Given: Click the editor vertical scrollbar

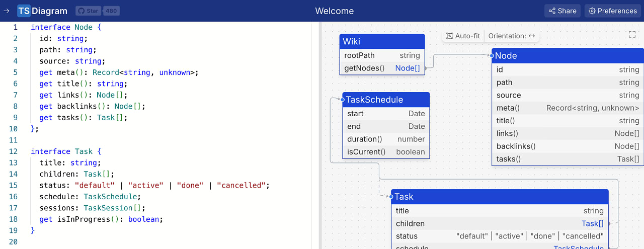Looking at the screenshot, I should [x=315, y=135].
